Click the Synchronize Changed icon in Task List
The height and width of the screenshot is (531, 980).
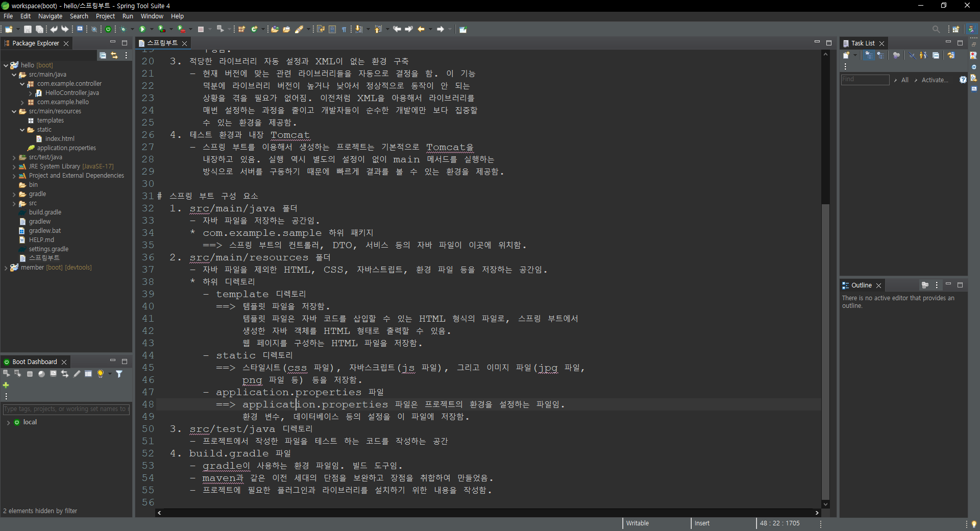coord(951,55)
